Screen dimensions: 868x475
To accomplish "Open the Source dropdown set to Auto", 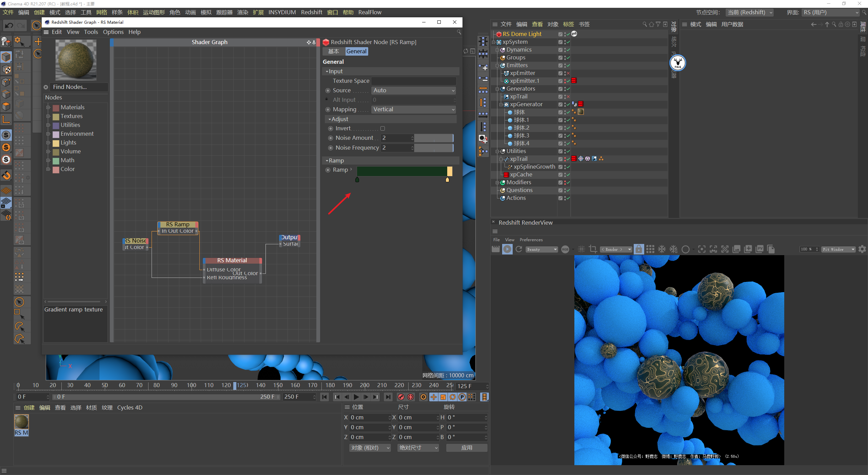I will 413,91.
